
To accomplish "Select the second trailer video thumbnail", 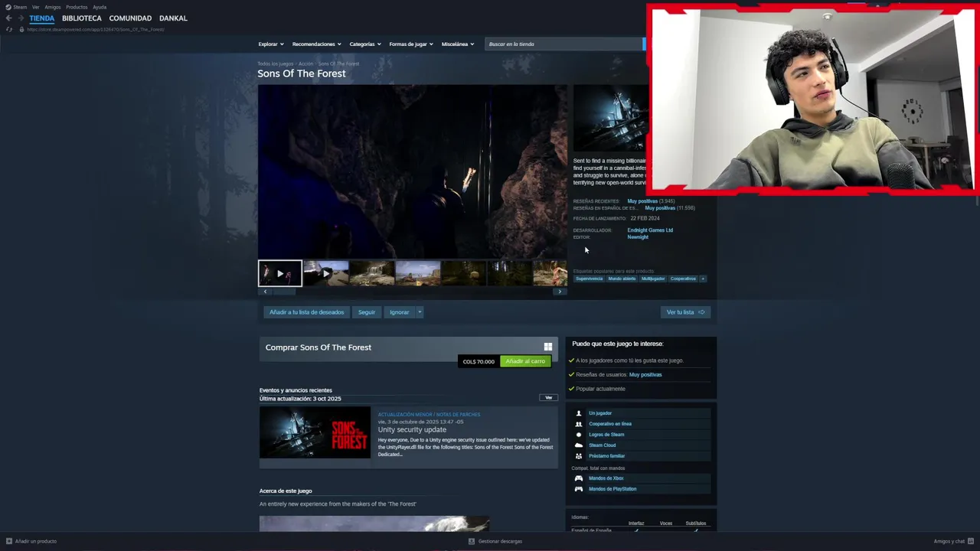I will (x=326, y=273).
